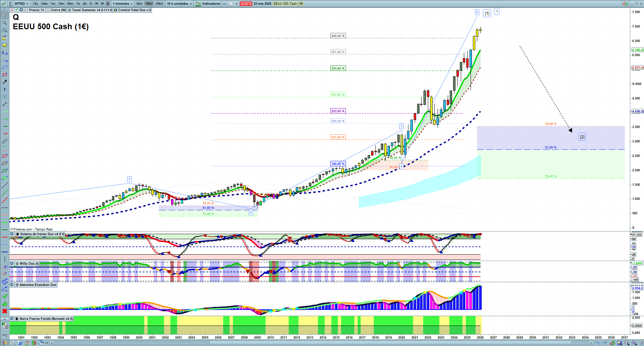
Task: Close the Sistema de trenes Doc v4 panel
Action: tap(12, 234)
